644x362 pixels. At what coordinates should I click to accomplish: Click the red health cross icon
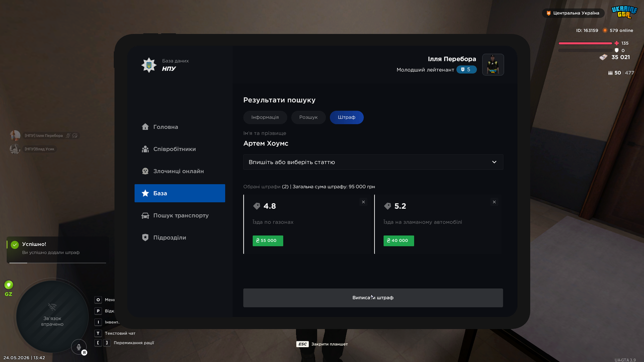click(617, 43)
